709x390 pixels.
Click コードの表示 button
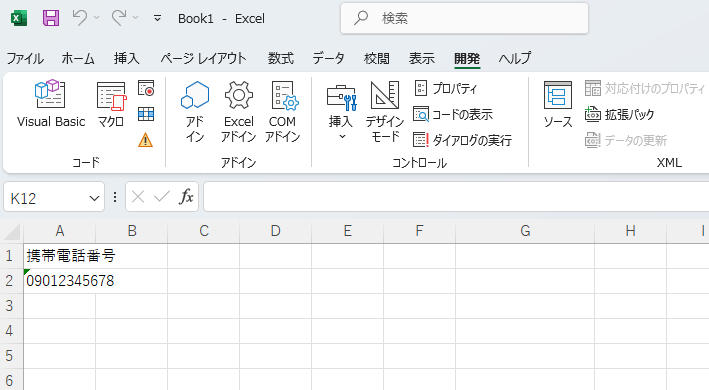click(x=453, y=114)
